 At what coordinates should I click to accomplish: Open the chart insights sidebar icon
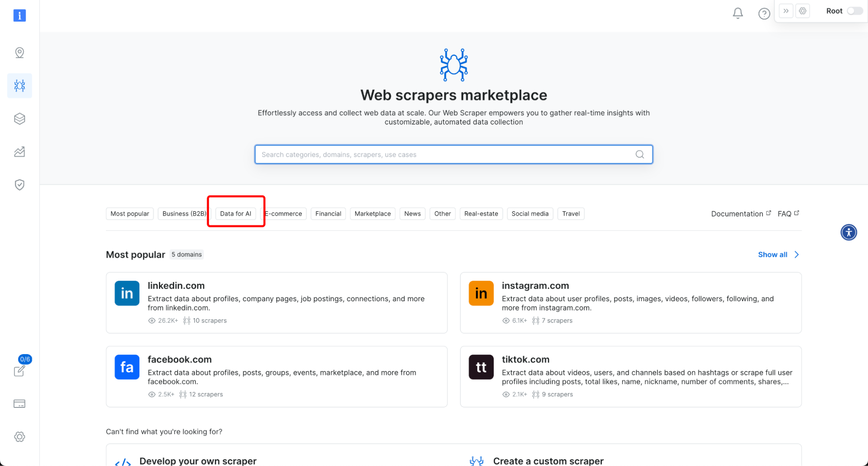[x=20, y=152]
